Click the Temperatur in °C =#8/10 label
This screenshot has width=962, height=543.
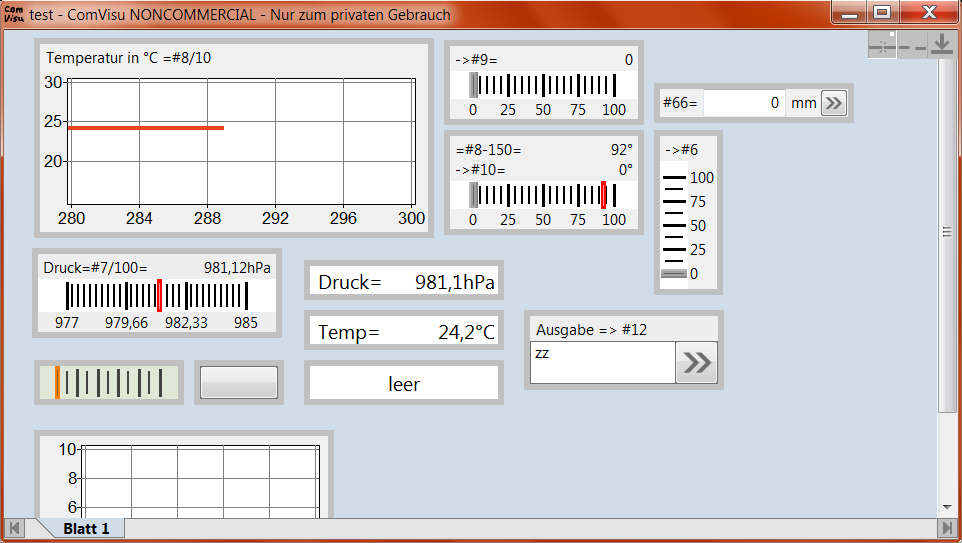pos(129,58)
